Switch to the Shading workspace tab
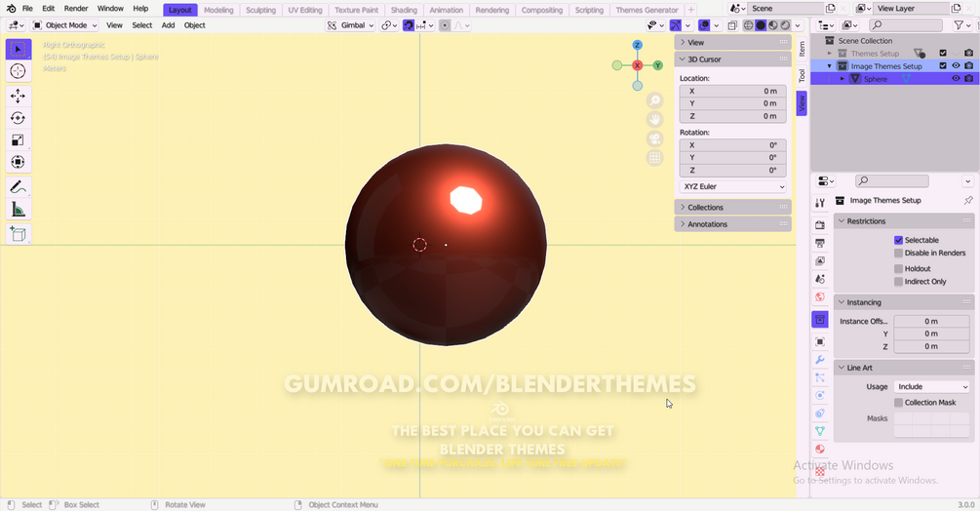980x511 pixels. pos(404,10)
